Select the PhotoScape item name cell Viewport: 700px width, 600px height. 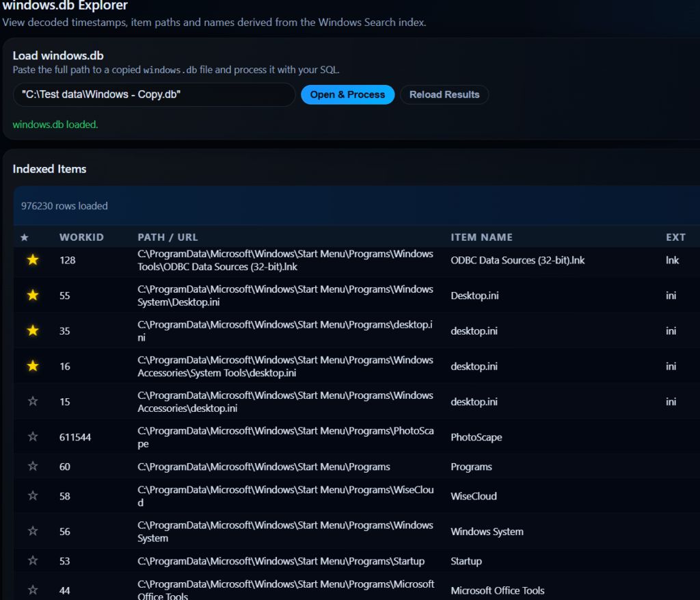[x=476, y=437]
